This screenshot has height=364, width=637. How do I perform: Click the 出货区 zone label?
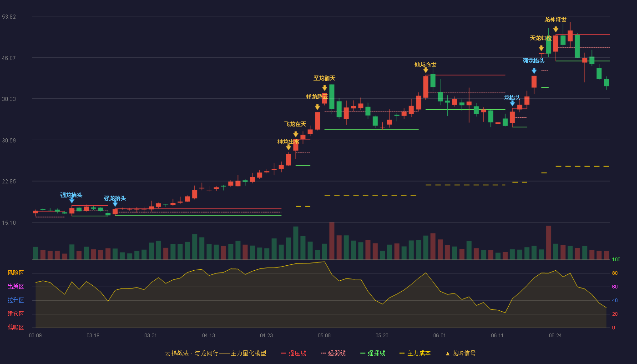[15, 287]
